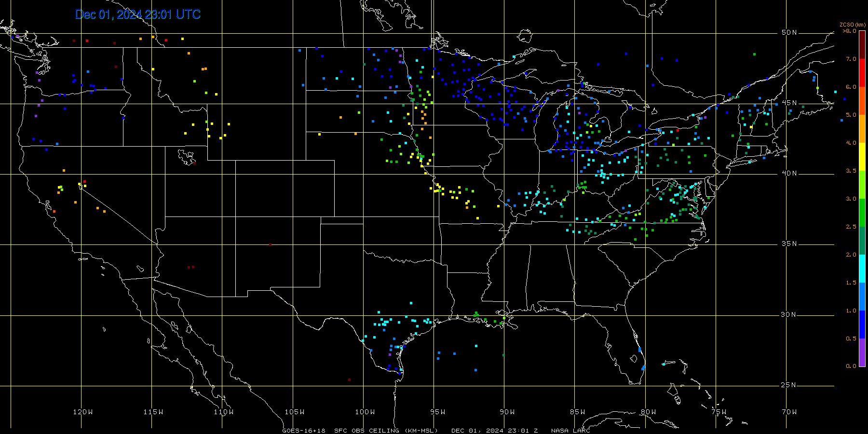This screenshot has width=868, height=434.
Task: Click the 7.0 legend value
Action: [x=851, y=59]
